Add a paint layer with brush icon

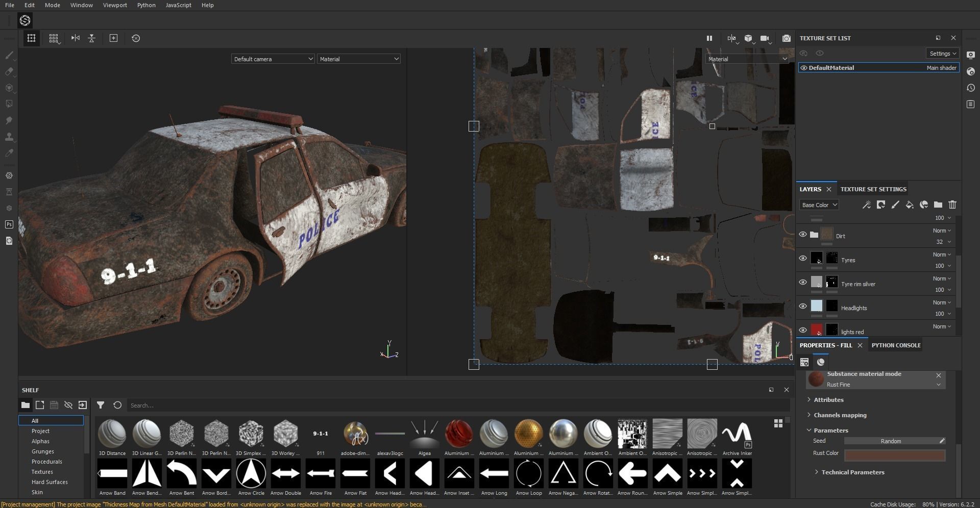point(895,205)
